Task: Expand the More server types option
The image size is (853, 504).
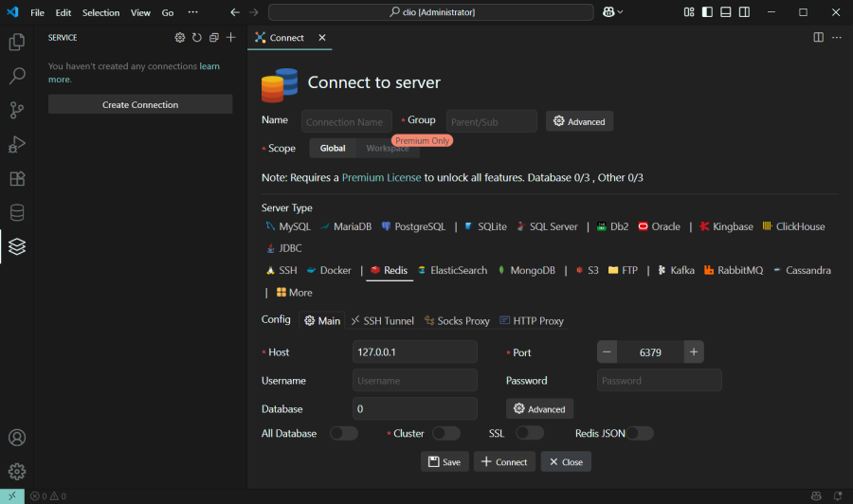Action: (x=294, y=293)
